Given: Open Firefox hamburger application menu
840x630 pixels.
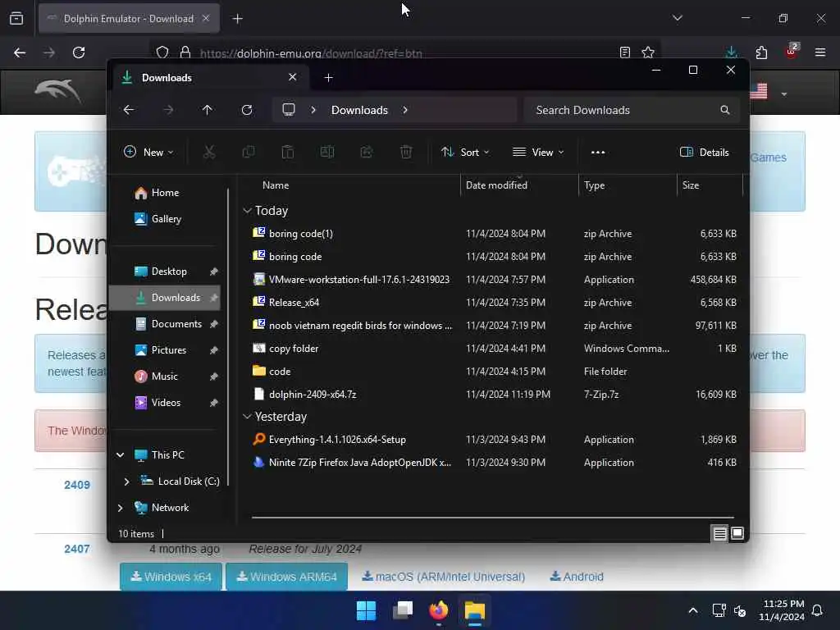Looking at the screenshot, I should coord(820,52).
